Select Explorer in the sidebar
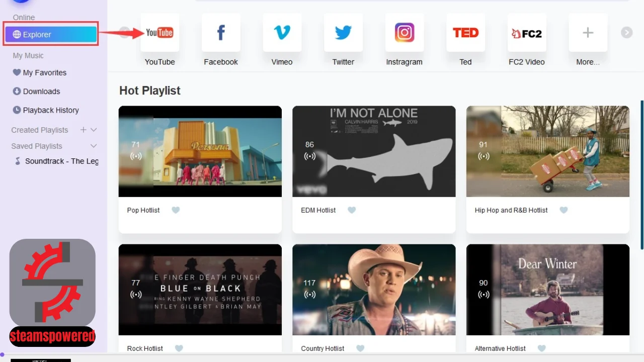Viewport: 644px width, 362px height. (x=51, y=34)
